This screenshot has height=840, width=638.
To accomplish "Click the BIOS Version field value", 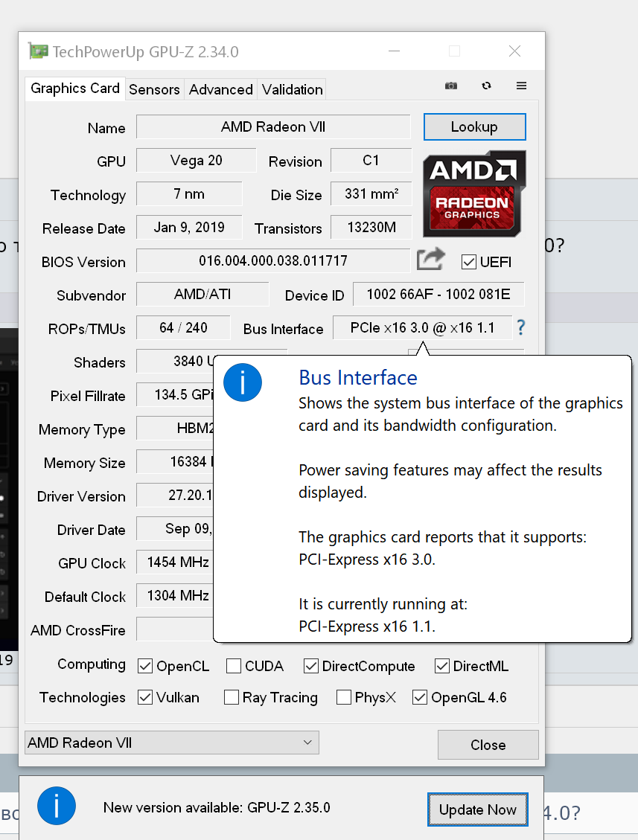I will tap(273, 261).
